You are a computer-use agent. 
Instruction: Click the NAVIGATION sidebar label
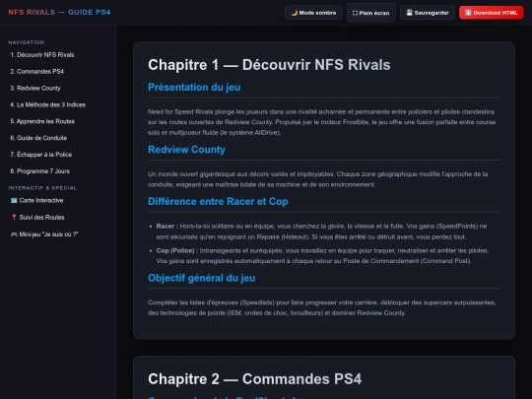coord(27,42)
